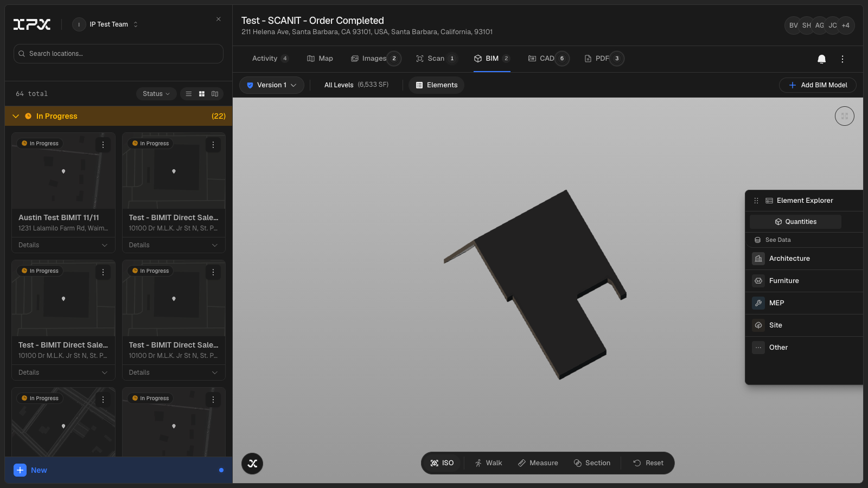This screenshot has width=868, height=488.
Task: Toggle fullscreen viewer icon
Action: [845, 116]
